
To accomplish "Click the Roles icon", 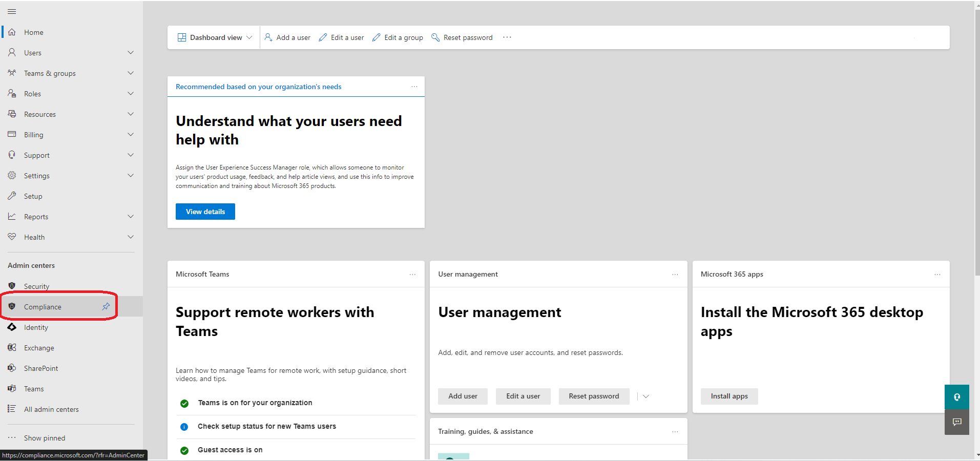I will 12,93.
